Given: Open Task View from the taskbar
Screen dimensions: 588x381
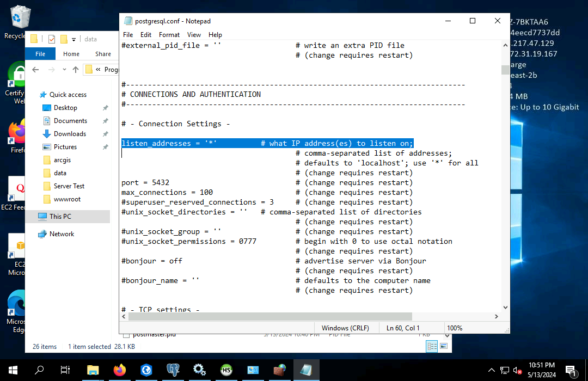Looking at the screenshot, I should pyautogui.click(x=65, y=370).
